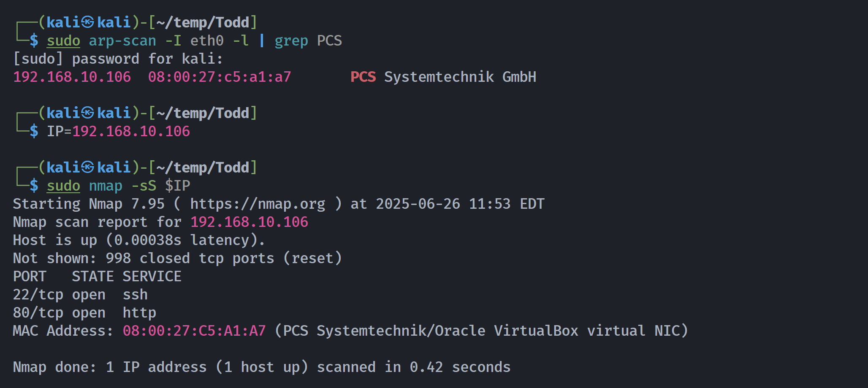Click the https://nmap.org link
This screenshot has width=868, height=388.
[258, 204]
